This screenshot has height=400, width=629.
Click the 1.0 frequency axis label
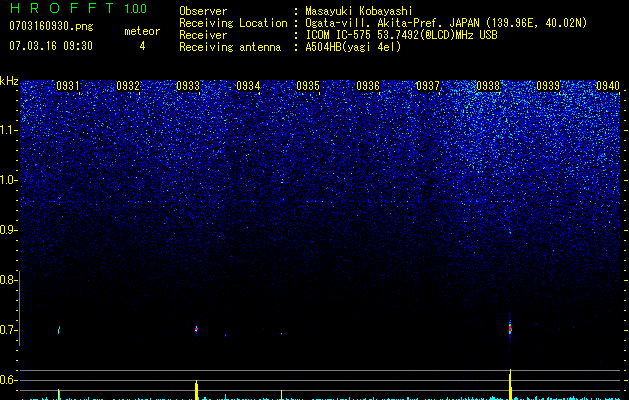pos(8,180)
